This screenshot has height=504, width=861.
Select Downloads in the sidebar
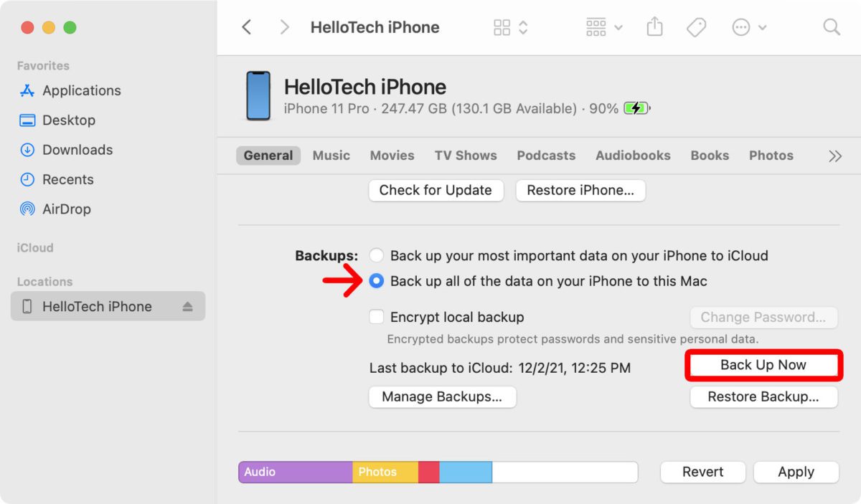point(77,150)
